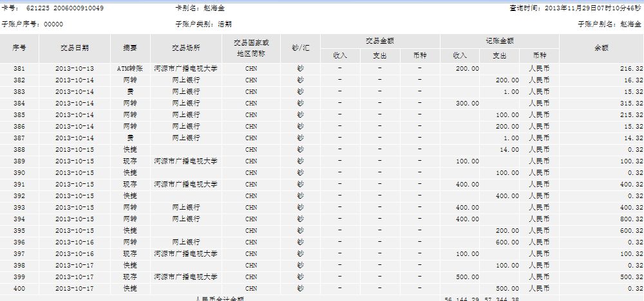Click balance 315.32 in row 384

point(631,103)
